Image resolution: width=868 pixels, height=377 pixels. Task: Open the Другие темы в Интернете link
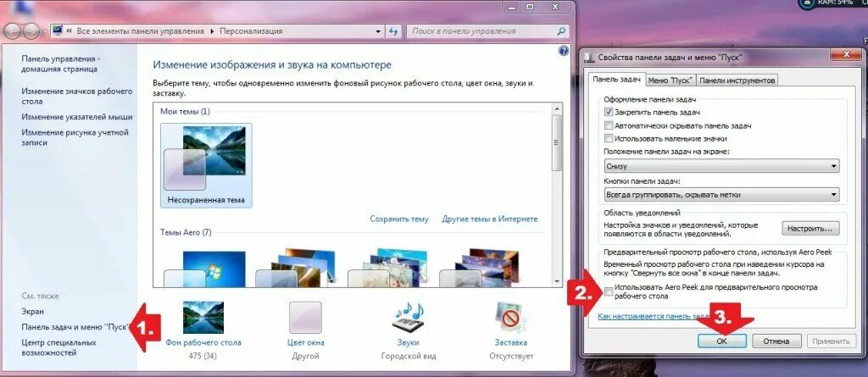489,219
